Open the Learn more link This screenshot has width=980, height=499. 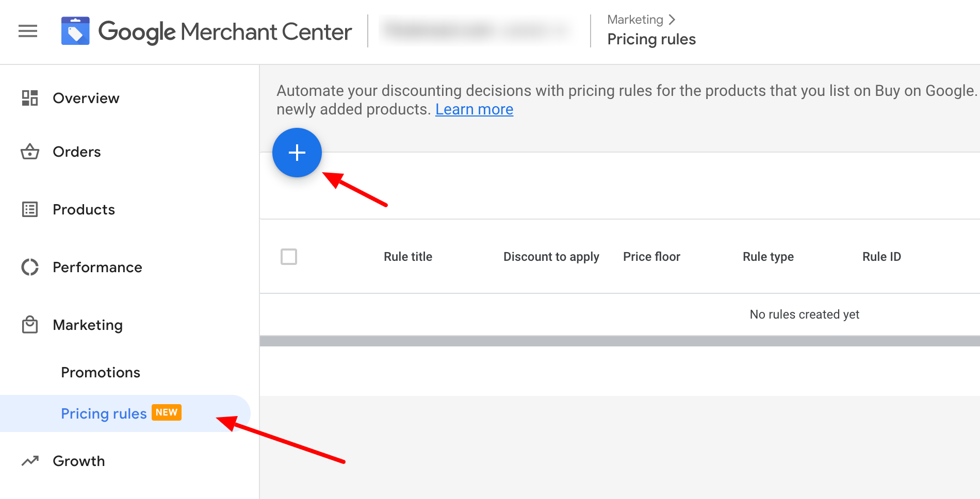(474, 109)
